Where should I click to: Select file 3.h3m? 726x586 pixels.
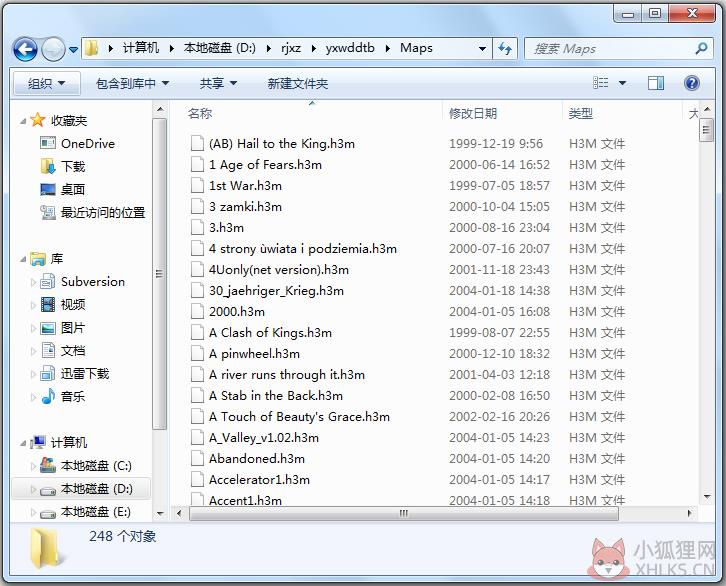coord(226,228)
